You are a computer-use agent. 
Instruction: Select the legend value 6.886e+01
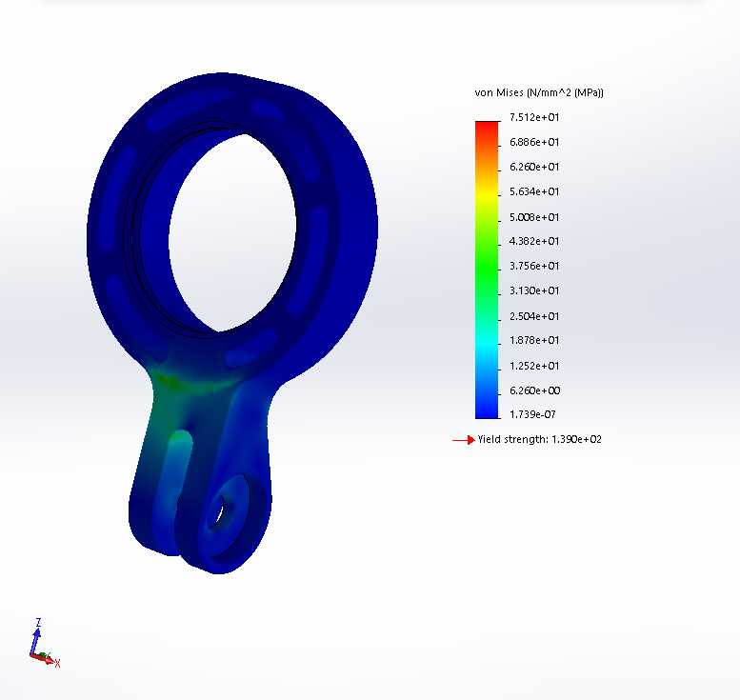point(534,142)
